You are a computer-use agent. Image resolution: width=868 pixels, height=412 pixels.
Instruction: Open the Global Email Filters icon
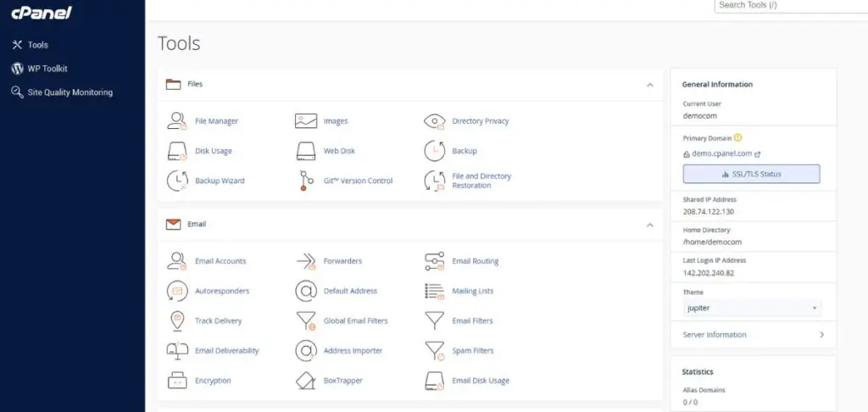[305, 320]
